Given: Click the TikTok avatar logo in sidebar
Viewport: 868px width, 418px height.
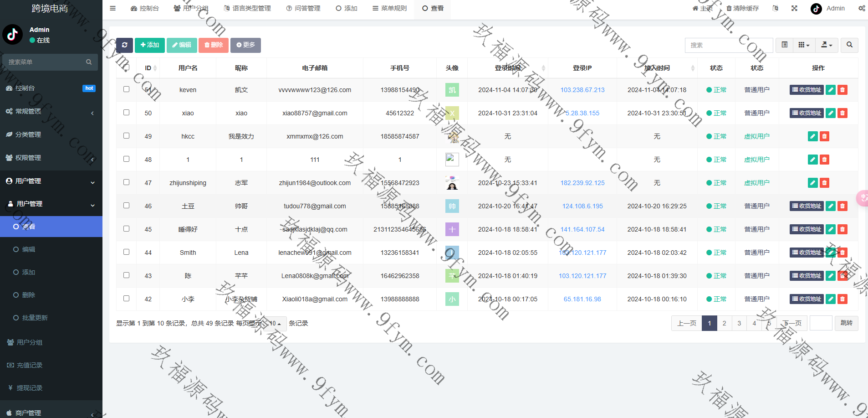Looking at the screenshot, I should (x=13, y=34).
